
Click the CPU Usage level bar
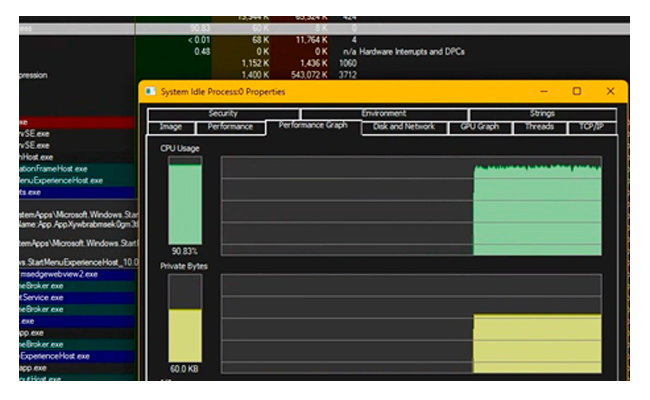(185, 201)
